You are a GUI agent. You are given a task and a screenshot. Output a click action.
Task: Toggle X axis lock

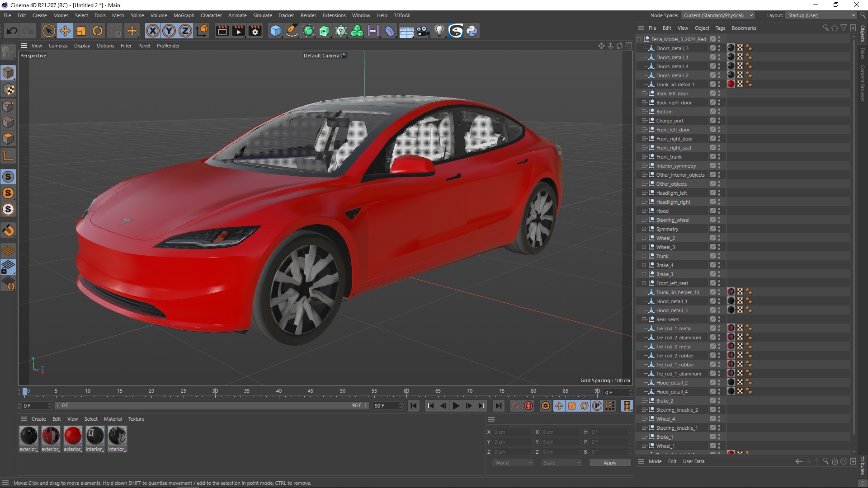(153, 31)
